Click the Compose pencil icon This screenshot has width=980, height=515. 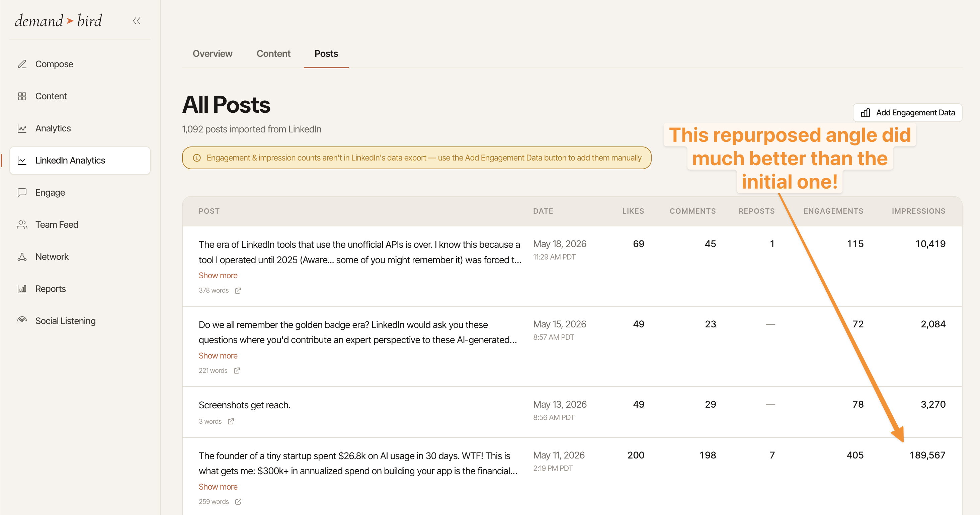coord(22,64)
